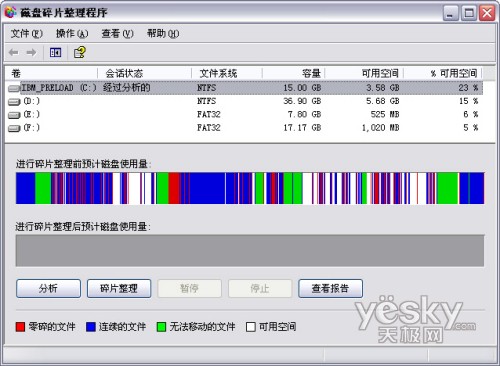
Task: Click the 15.00 GB capacity value
Action: (x=302, y=88)
